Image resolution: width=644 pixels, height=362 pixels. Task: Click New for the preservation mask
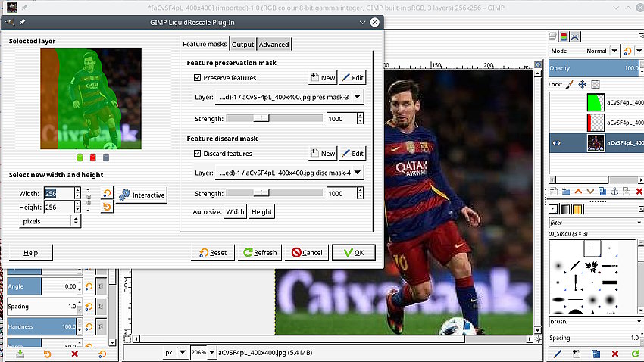click(324, 77)
